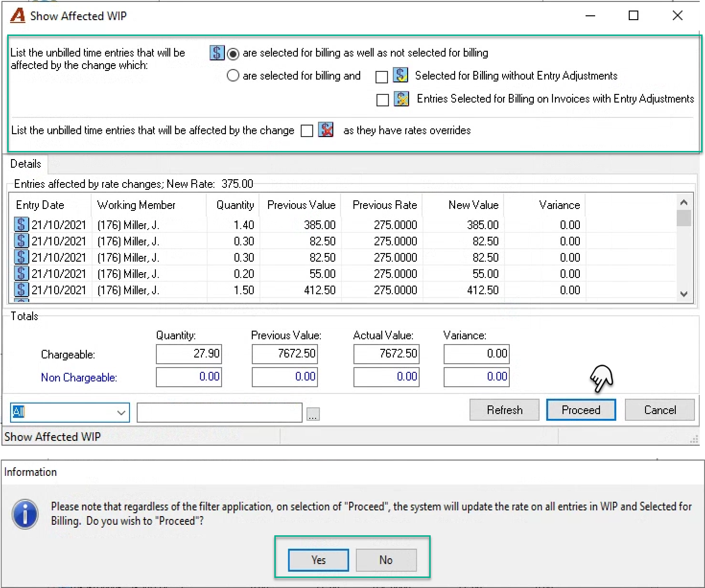Choose No in the Information dialog
705x588 pixels.
[386, 560]
